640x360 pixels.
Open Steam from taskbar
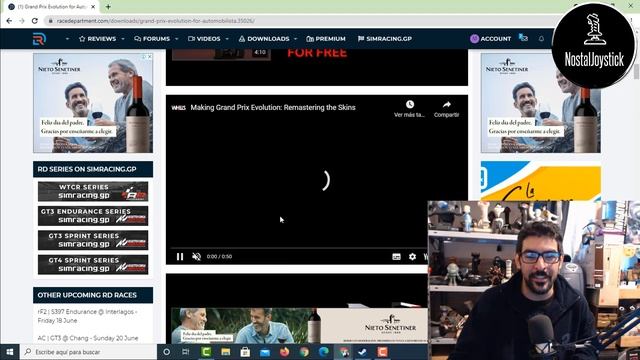362,352
